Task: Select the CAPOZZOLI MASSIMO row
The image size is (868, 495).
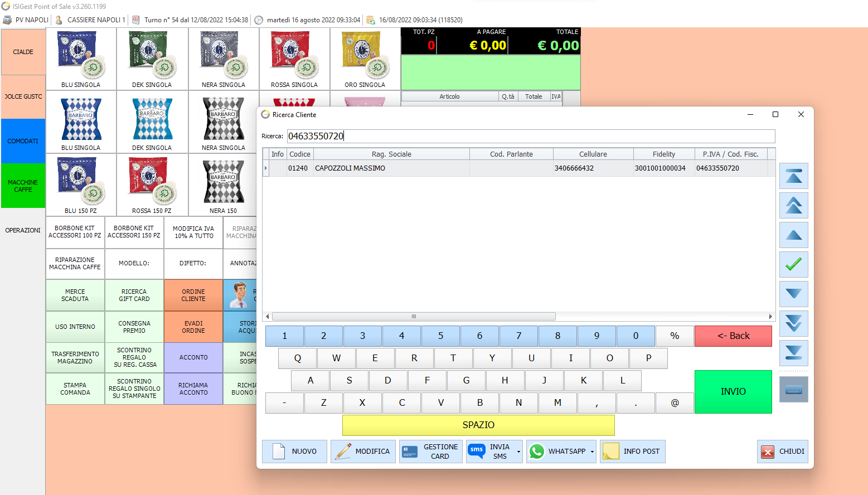Action: pyautogui.click(x=519, y=168)
